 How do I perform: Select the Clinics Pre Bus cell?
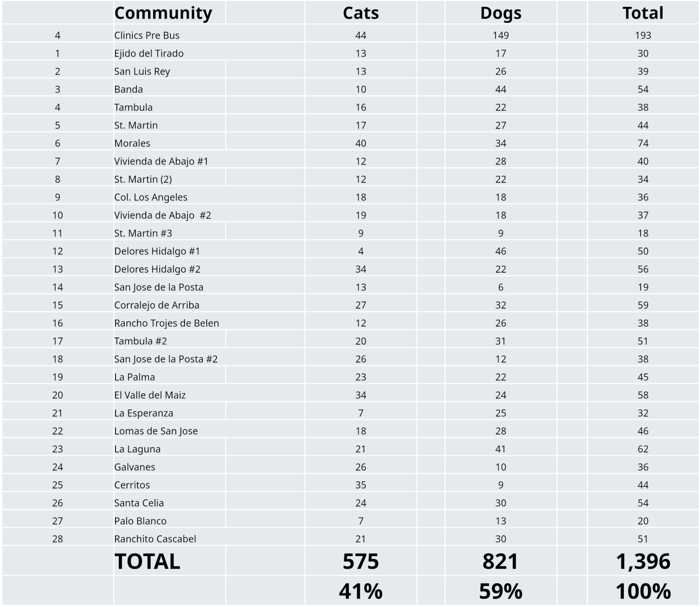pyautogui.click(x=147, y=35)
